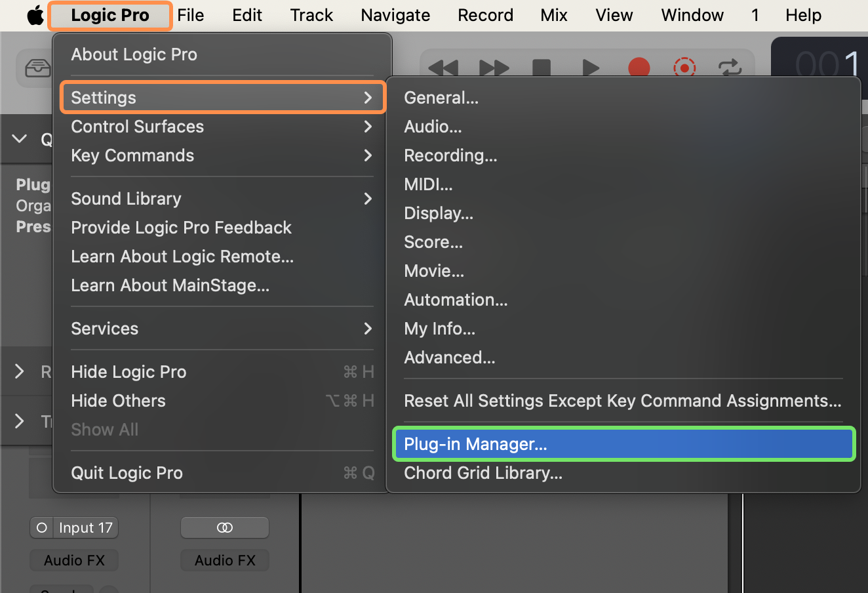
Task: Click the Rewind transport icon
Action: [x=444, y=68]
